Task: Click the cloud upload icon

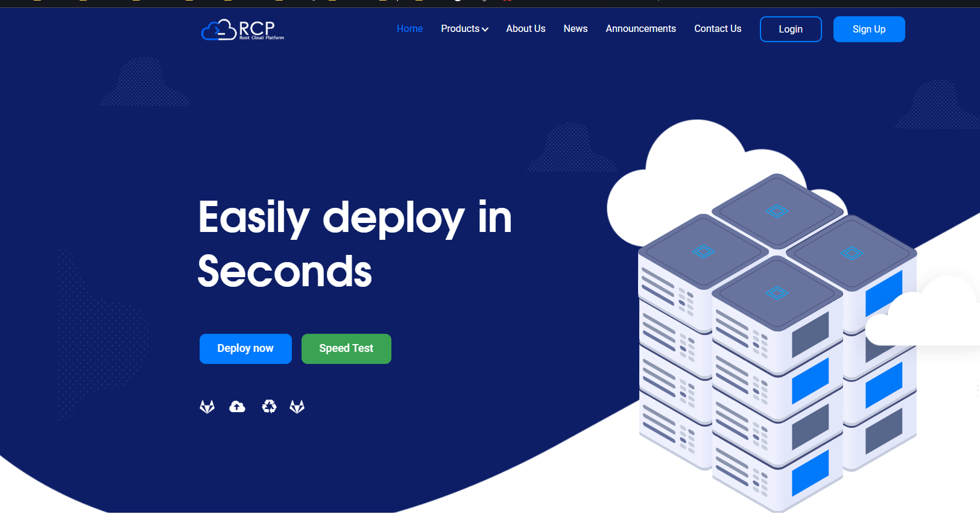Action: pos(237,407)
